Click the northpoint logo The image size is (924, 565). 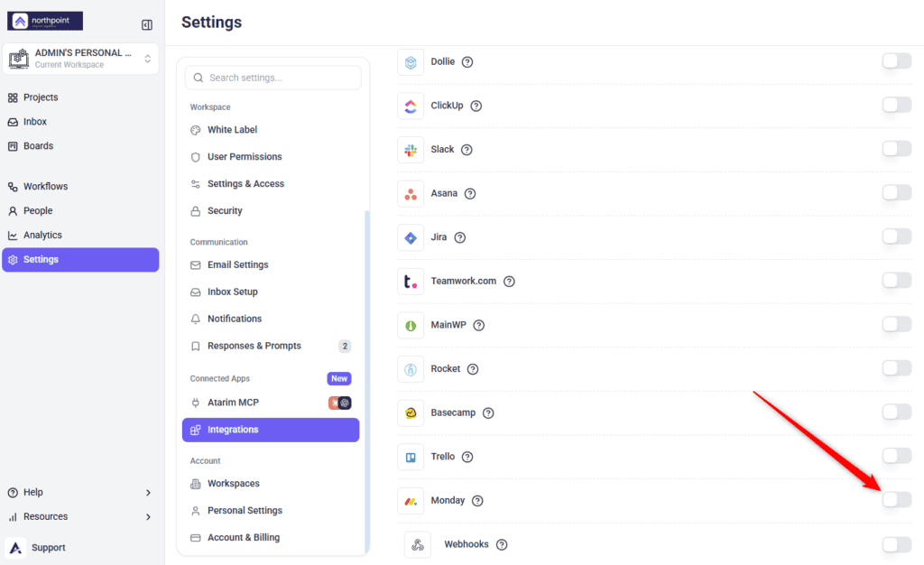tap(45, 21)
